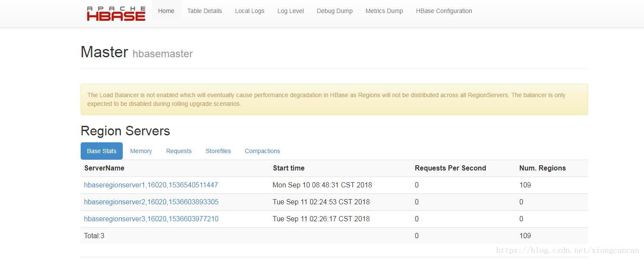Click the Num. Regions column header

(x=543, y=168)
